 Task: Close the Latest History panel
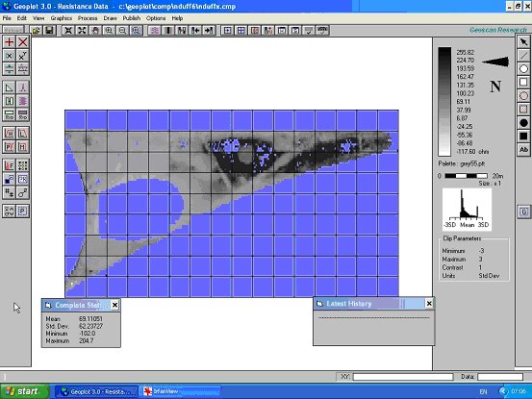pyautogui.click(x=429, y=304)
